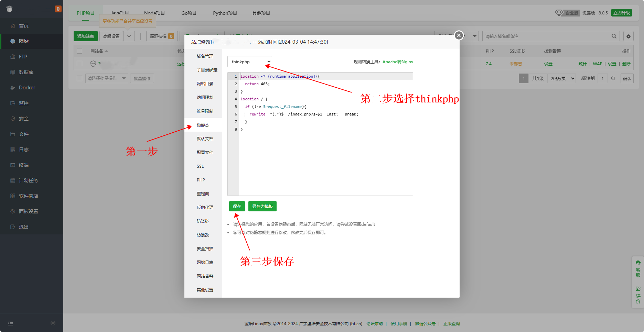644x332 pixels.
Task: Click the green 保存 button
Action: [x=237, y=206]
